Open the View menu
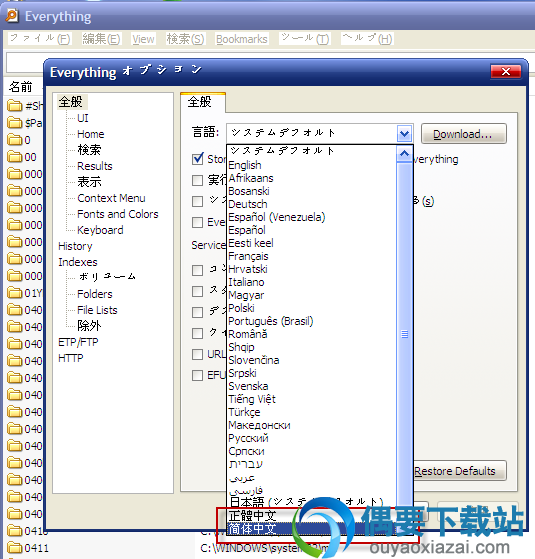535x559 pixels. tap(143, 39)
